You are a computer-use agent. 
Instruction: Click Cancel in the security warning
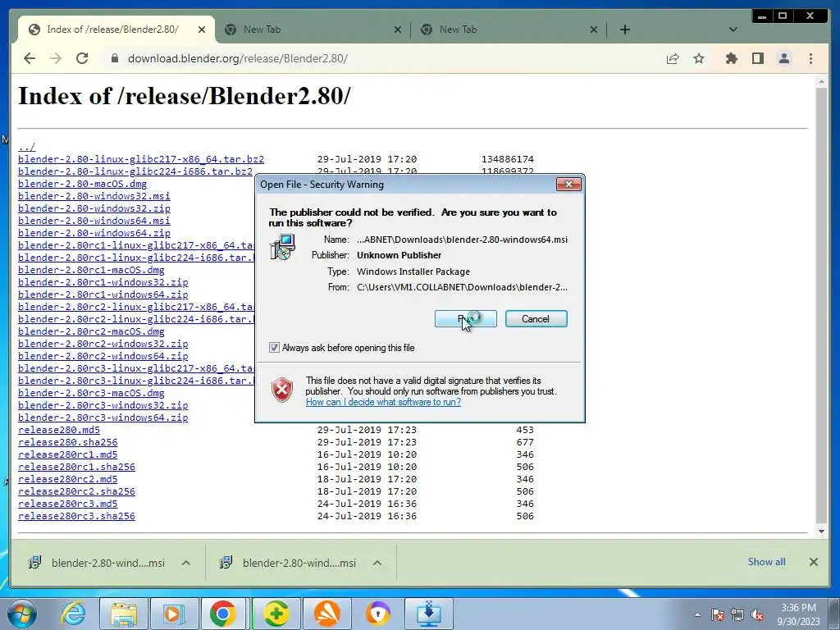click(x=536, y=319)
